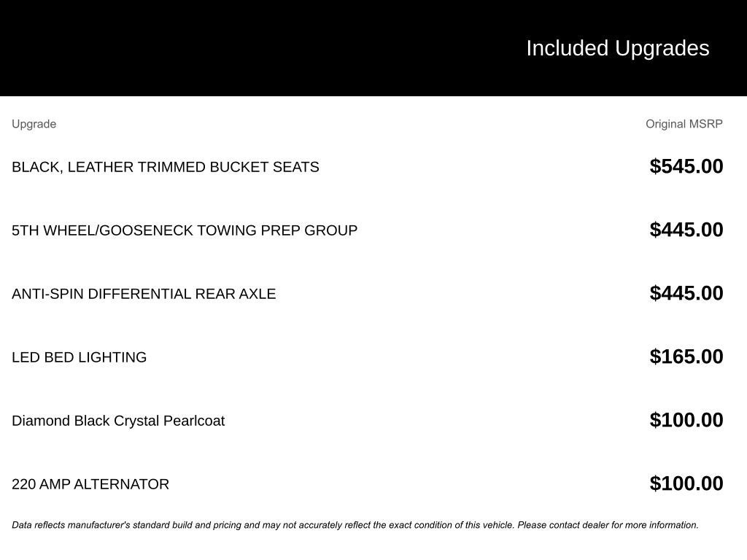Click Diamond Black Crystal Pearlcoat upgrade
747x560 pixels.
[x=118, y=421]
